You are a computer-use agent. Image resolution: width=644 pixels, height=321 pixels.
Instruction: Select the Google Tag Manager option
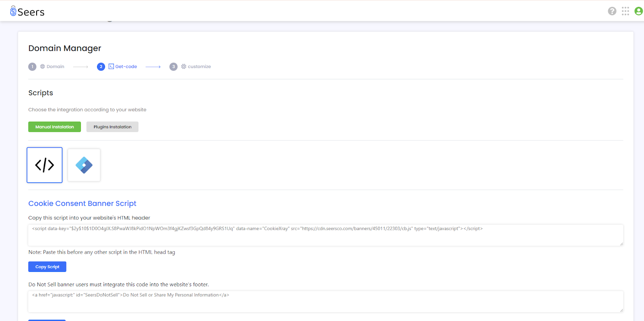point(84,165)
